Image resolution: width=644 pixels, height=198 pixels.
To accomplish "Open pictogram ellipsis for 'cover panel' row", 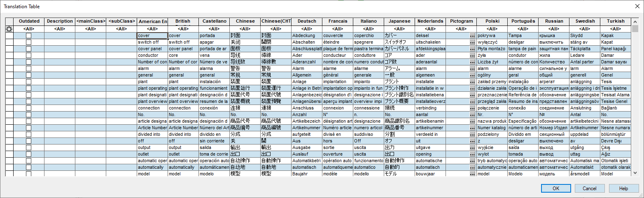I will [x=472, y=49].
